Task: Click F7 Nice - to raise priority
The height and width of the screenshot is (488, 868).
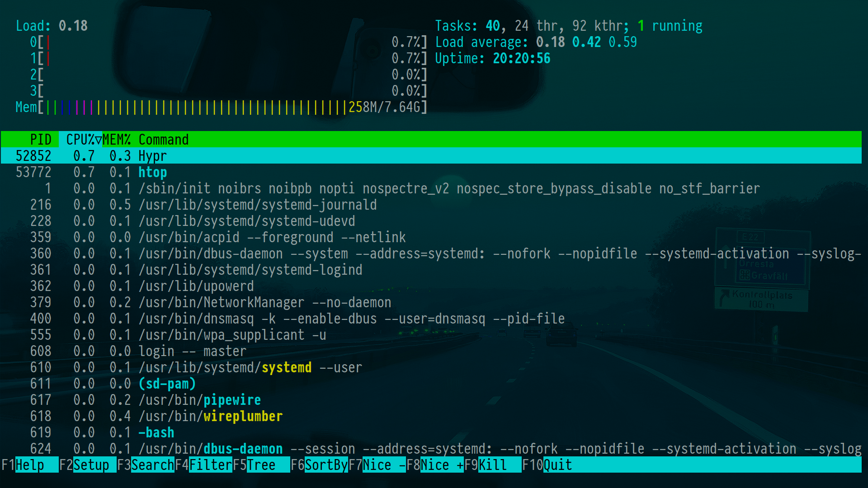Action: point(377,465)
